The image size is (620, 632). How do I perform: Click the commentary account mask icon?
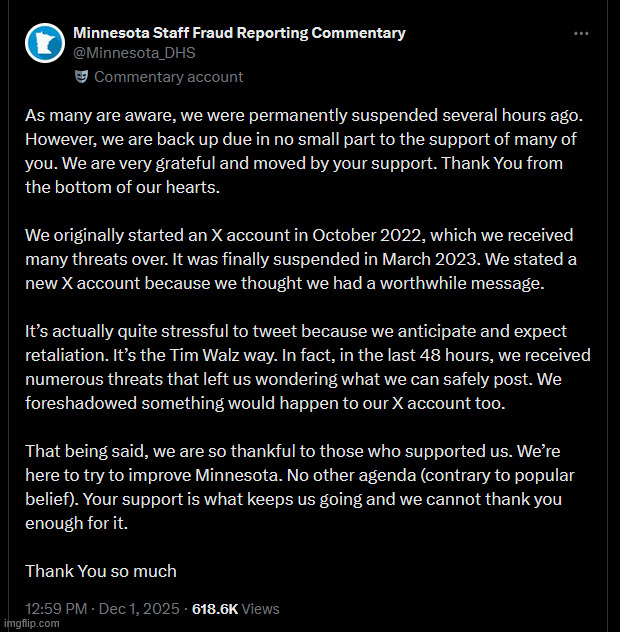(x=82, y=77)
